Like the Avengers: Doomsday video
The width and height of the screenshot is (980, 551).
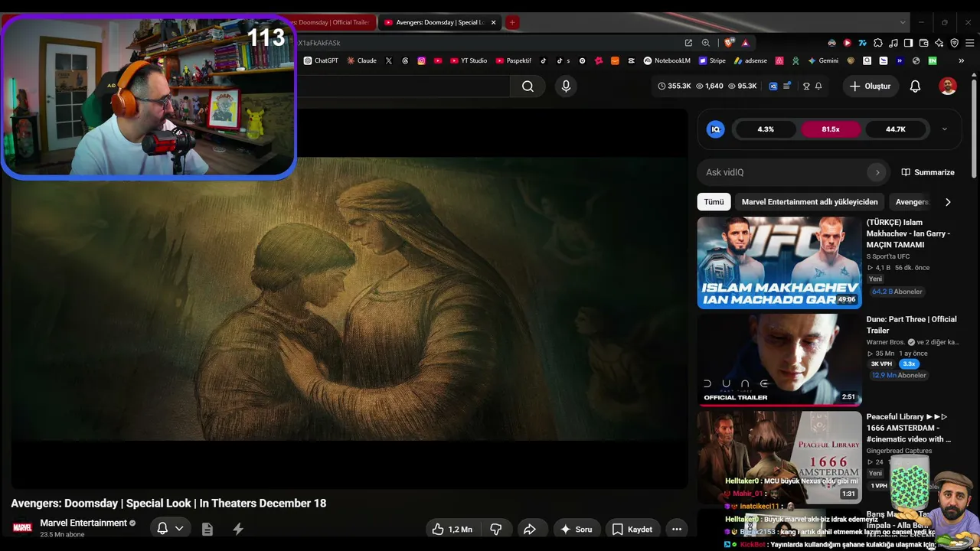(452, 529)
